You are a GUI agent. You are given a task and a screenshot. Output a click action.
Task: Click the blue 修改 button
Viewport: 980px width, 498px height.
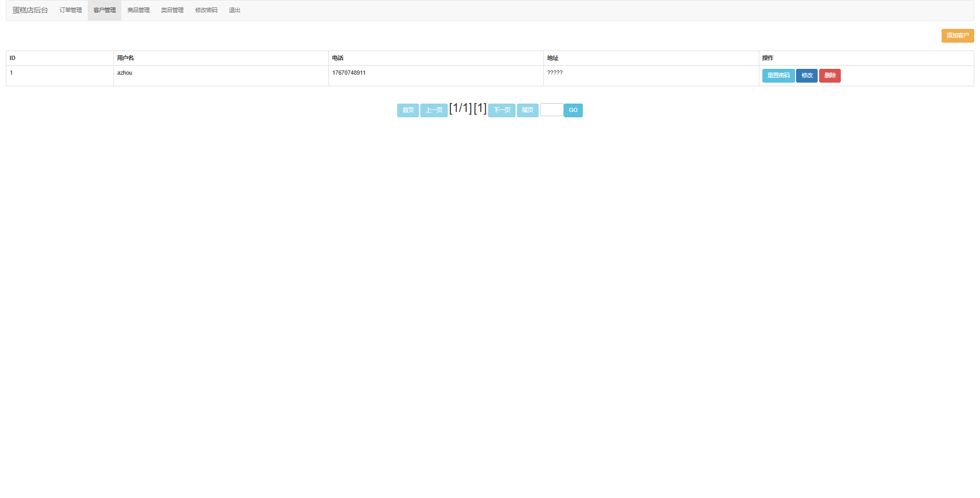[x=807, y=76]
